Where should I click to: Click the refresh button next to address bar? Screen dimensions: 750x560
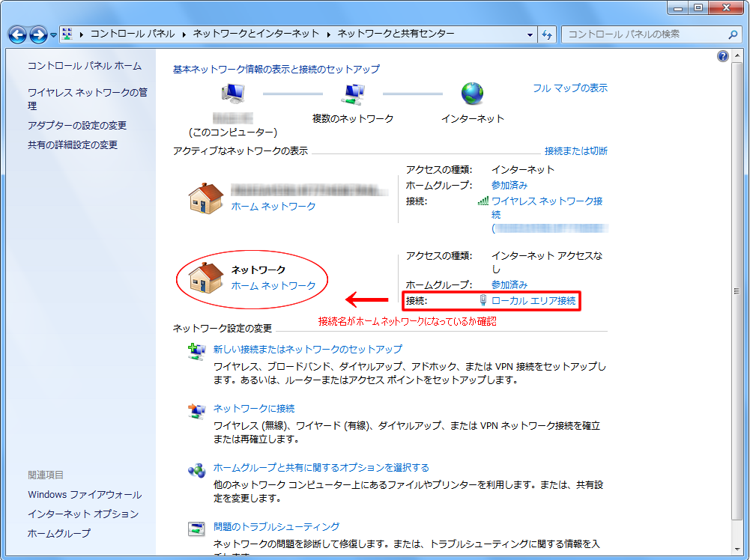(x=547, y=34)
